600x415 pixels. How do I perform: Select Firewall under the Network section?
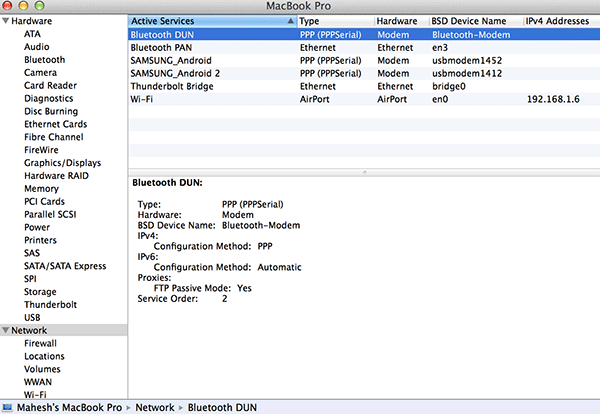42,343
